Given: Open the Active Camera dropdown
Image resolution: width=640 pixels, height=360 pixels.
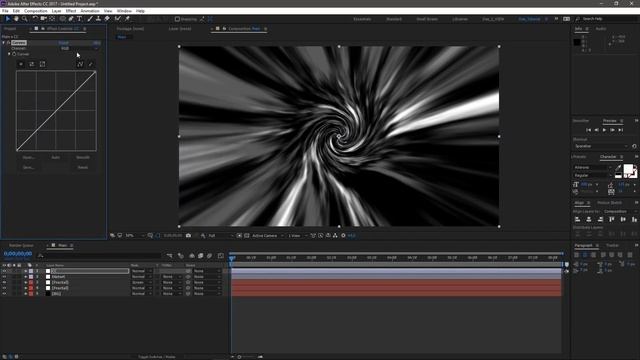Looking at the screenshot, I should (x=268, y=236).
